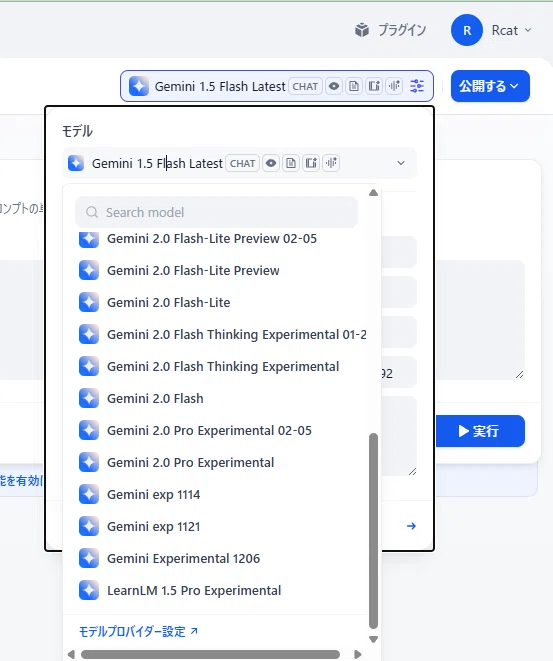The image size is (553, 661).
Task: Click Gemini logo in top model bar
Action: coord(139,86)
